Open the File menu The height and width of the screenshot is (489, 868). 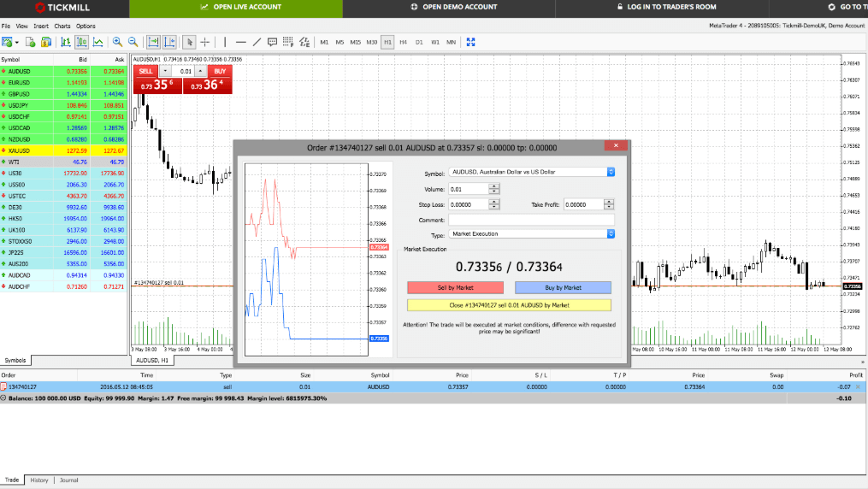tap(6, 26)
